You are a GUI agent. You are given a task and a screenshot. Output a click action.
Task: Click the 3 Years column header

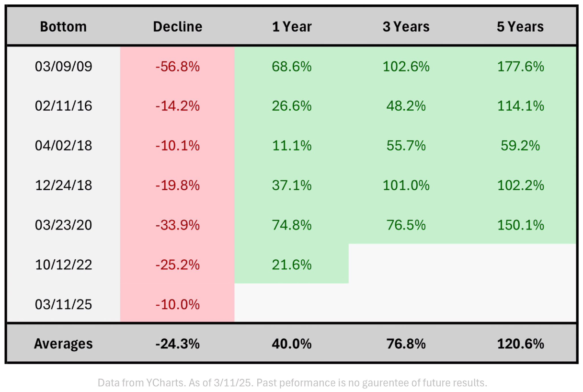pyautogui.click(x=406, y=26)
